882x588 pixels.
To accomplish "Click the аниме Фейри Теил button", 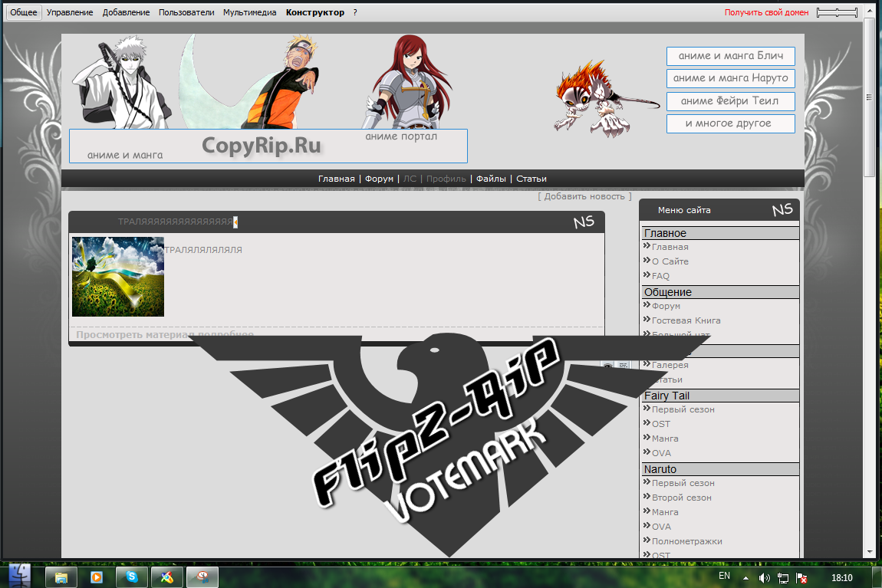I will [731, 101].
